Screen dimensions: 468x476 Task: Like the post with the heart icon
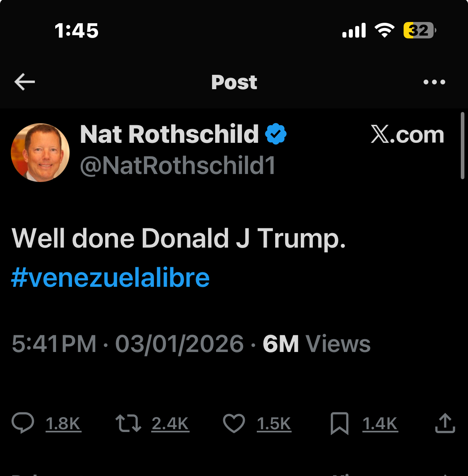234,423
